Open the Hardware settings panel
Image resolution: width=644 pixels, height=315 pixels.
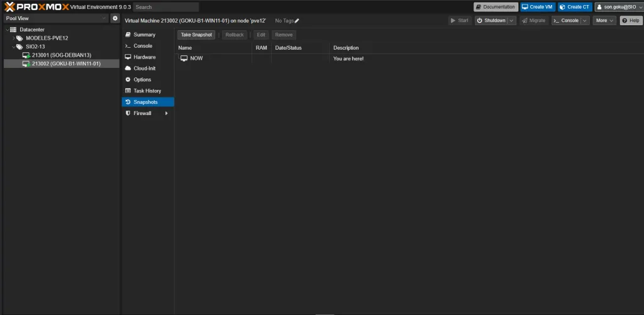pos(144,57)
